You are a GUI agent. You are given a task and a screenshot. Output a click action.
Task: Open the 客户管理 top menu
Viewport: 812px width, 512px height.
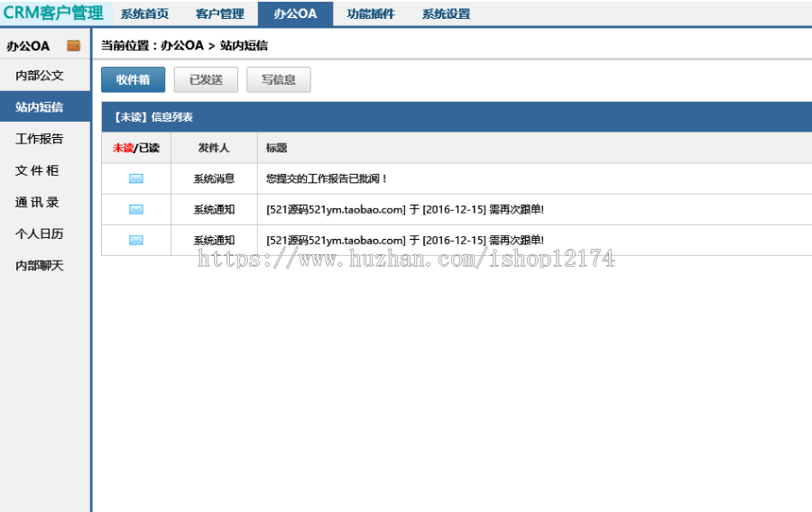219,14
